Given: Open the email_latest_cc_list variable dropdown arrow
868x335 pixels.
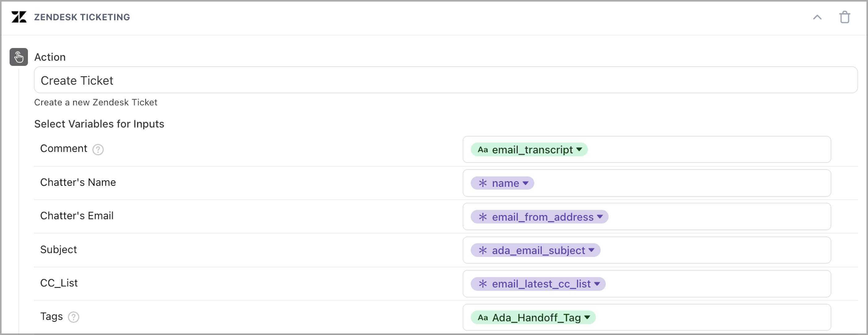Looking at the screenshot, I should click(597, 284).
